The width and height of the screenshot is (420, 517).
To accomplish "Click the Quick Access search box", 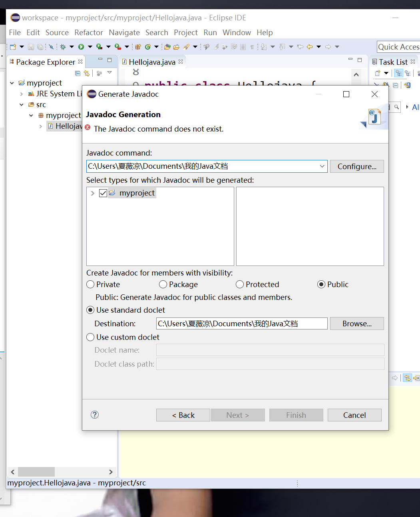I will 398,47.
